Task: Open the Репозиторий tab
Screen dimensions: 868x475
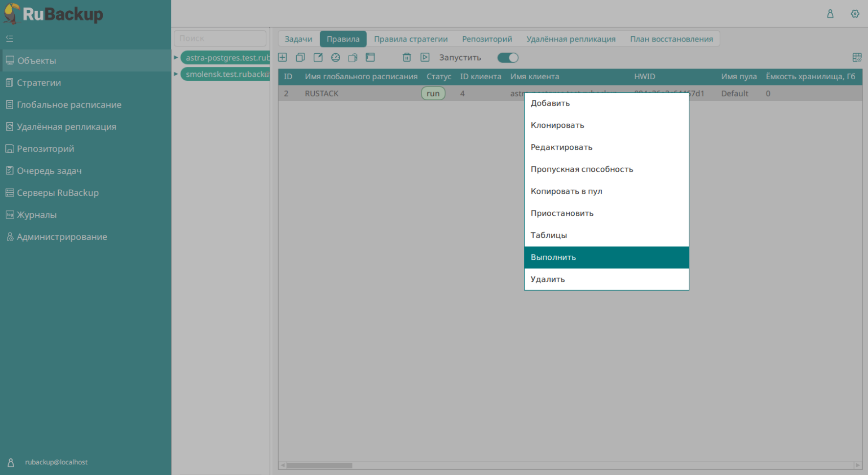Action: click(x=487, y=39)
